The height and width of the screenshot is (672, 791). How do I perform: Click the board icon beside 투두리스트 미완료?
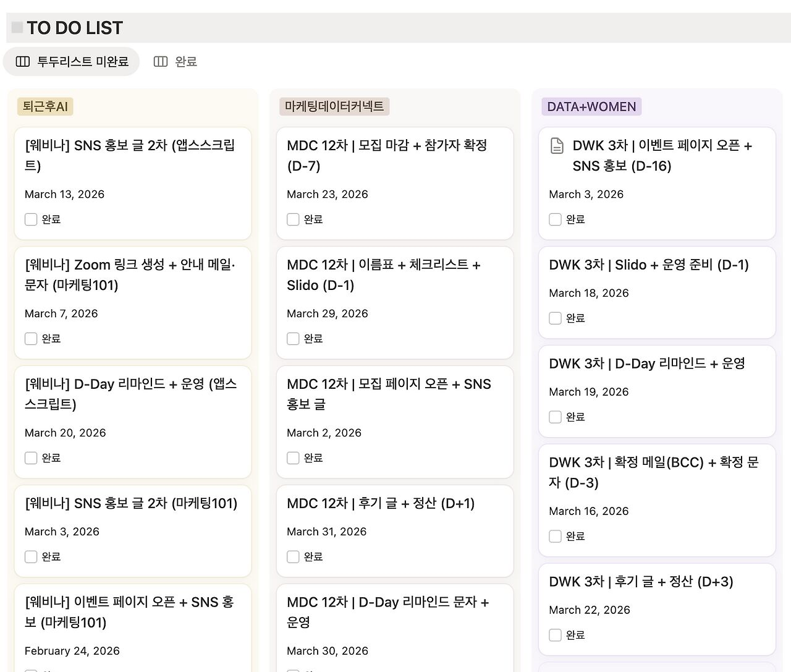pos(23,61)
